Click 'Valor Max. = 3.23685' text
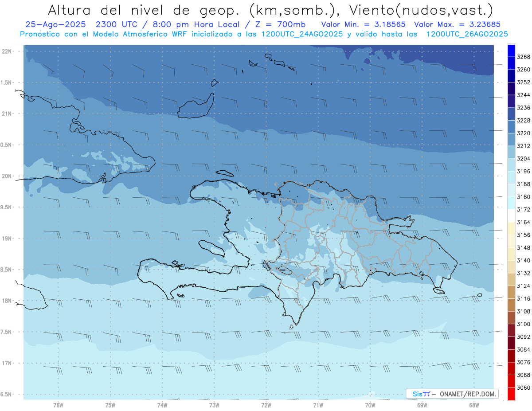This screenshot has height=411, width=532. 458,24
